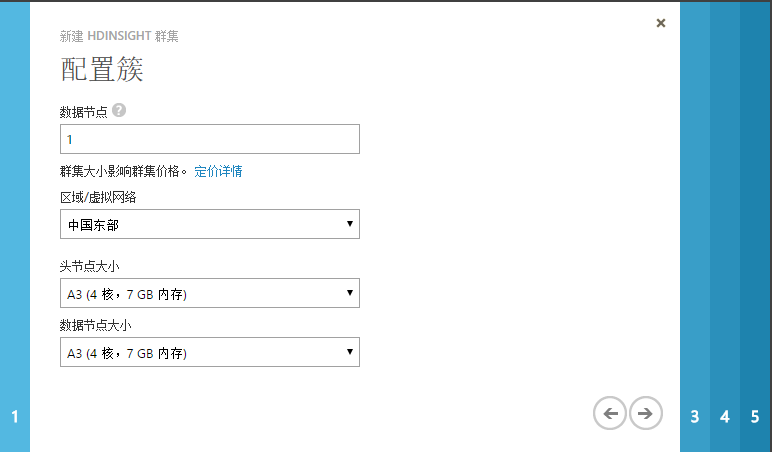
Task: Click the help icon beside 数据节点
Action: 119,110
